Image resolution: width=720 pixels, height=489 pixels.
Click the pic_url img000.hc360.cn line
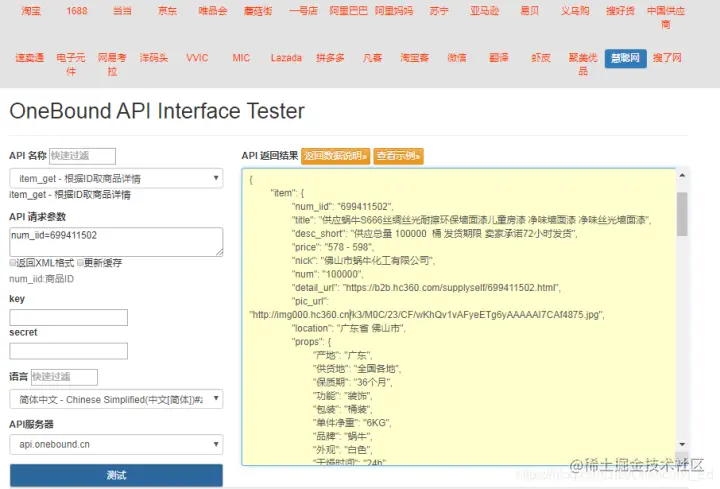pyautogui.click(x=427, y=315)
